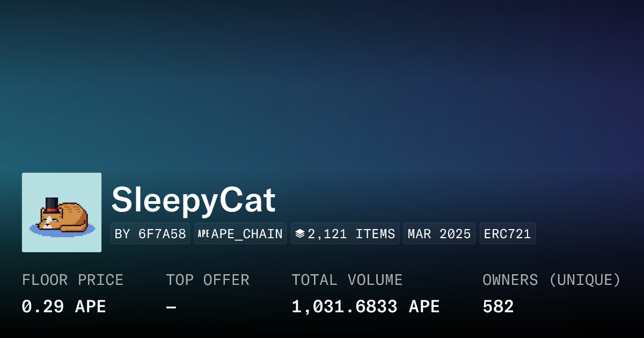644x338 pixels.
Task: Click the black top hat on cat
Action: tap(52, 204)
